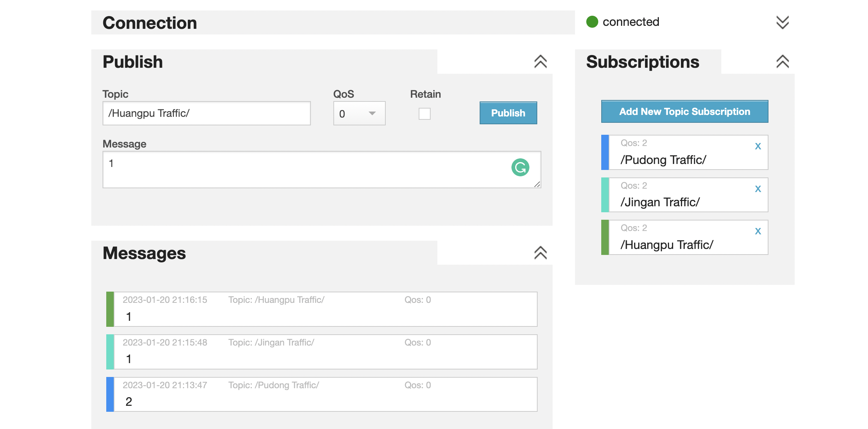Click the message textarea resize handle
Screen dimensions: 868x429
(537, 184)
